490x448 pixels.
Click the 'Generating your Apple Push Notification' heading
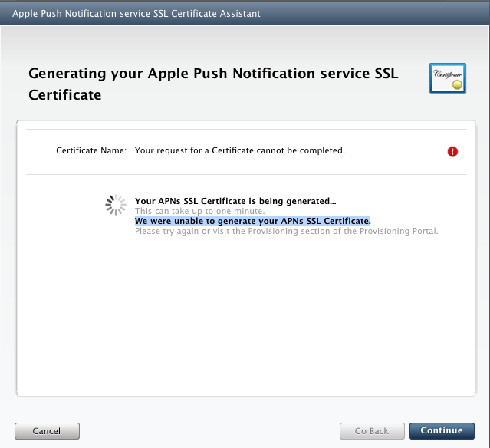[213, 84]
